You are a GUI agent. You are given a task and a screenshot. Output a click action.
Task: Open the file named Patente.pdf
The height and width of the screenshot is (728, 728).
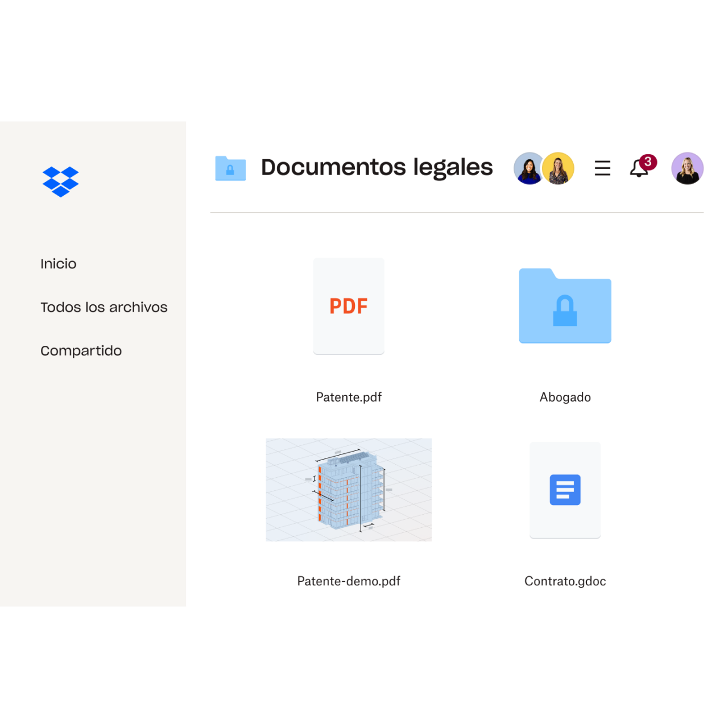pyautogui.click(x=349, y=397)
